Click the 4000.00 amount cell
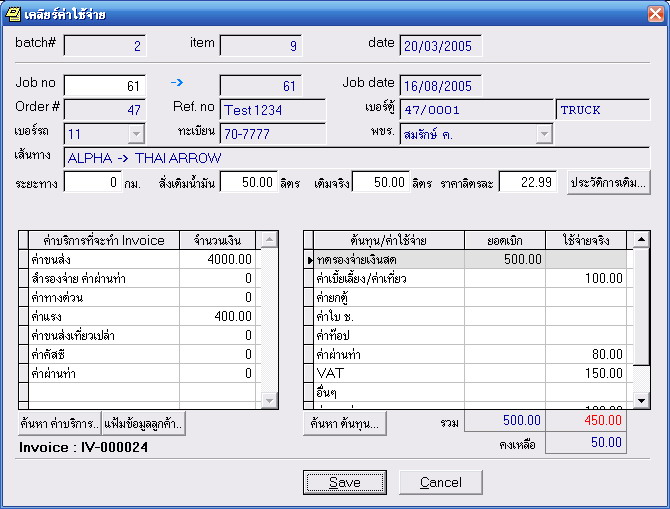The image size is (670, 509). (217, 259)
